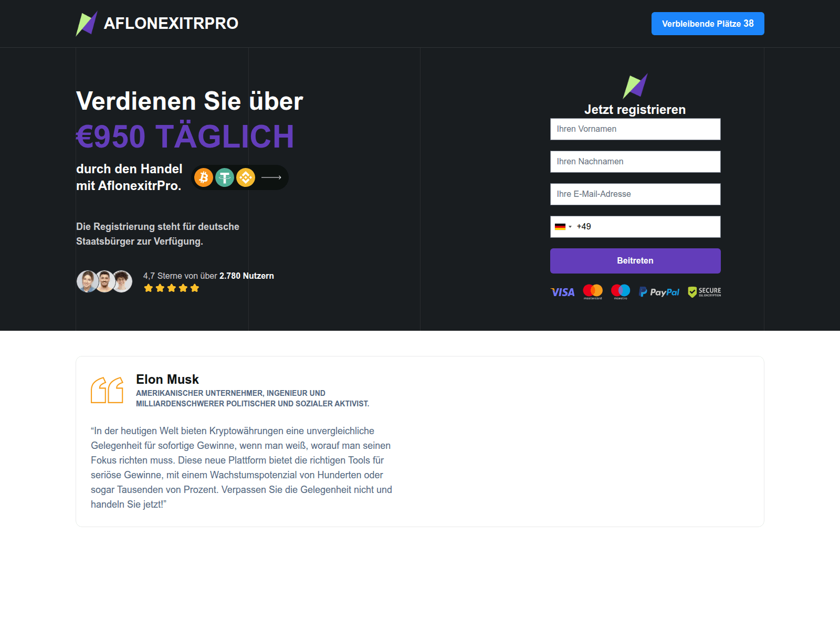Click the Secure SSL encryption badge
This screenshot has width=840, height=630.
tap(705, 292)
